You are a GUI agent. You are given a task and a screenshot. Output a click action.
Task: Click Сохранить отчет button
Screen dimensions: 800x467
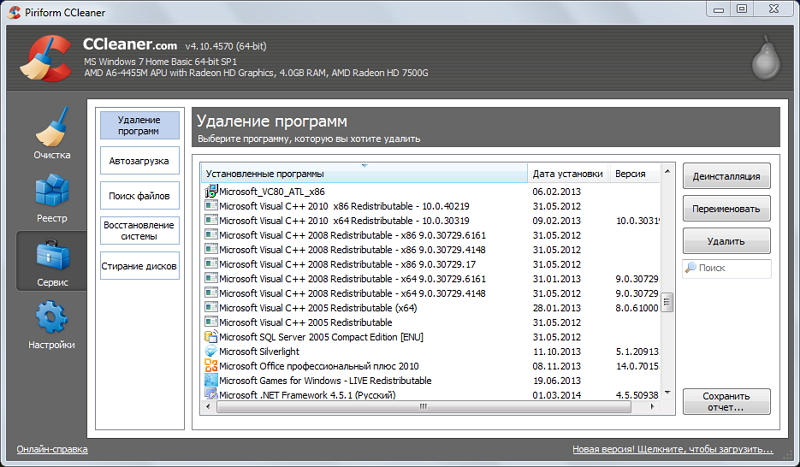pos(726,401)
